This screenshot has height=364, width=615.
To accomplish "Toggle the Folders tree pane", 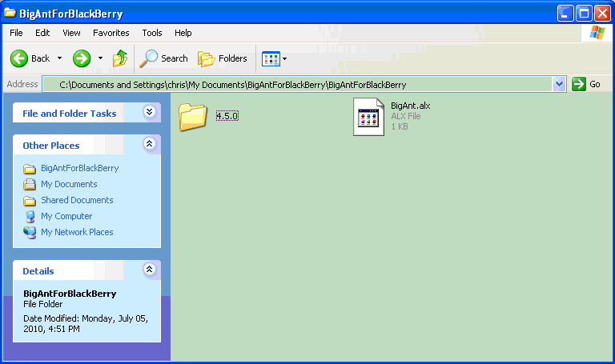I will [x=223, y=58].
